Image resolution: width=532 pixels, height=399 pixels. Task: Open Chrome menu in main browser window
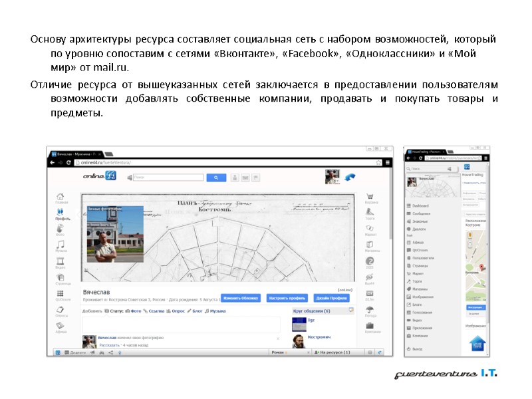coord(388,162)
